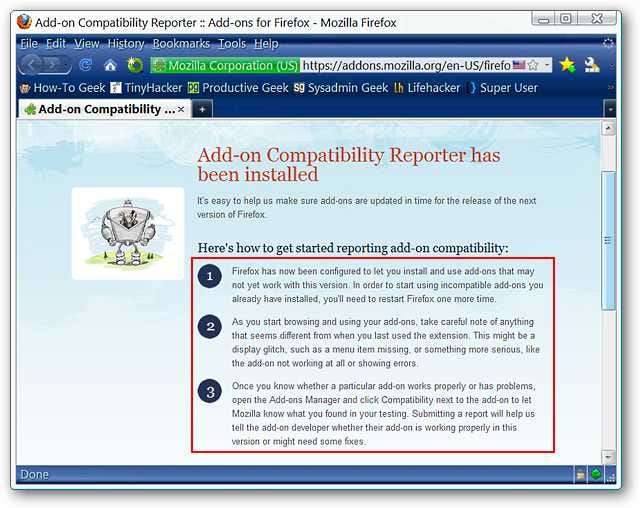Bookmark this page with the star icon
The image size is (640, 508).
(x=533, y=65)
